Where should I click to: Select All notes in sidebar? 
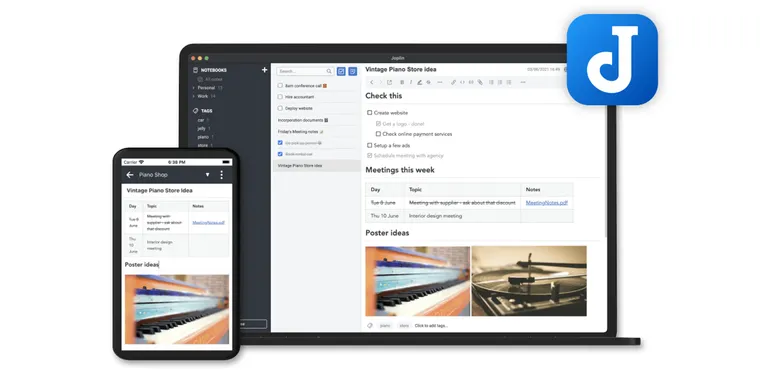210,79
